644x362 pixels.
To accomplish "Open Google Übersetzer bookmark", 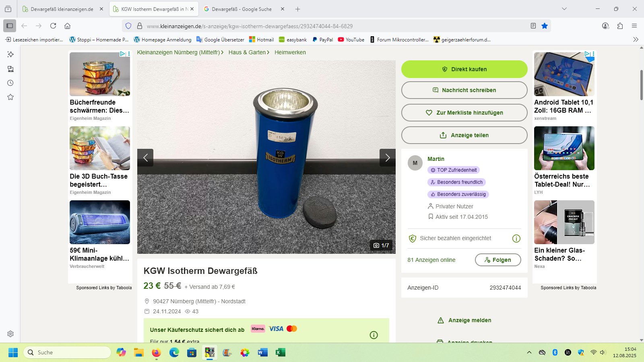I will tap(220, 39).
